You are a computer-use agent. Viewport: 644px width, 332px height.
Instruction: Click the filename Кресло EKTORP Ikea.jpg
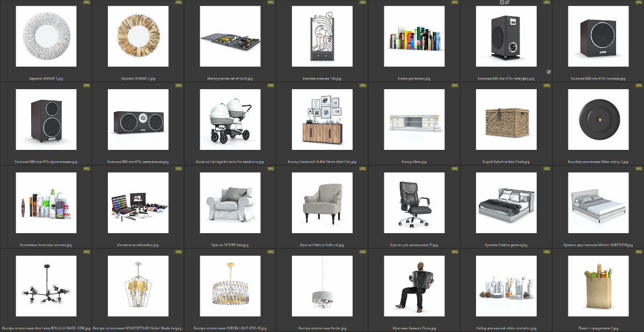[x=230, y=245]
